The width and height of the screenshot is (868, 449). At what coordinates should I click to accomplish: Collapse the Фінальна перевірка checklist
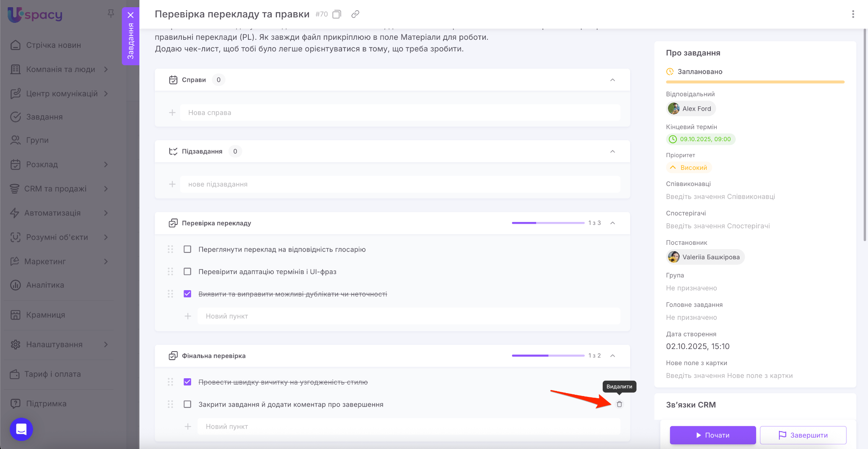pos(612,356)
